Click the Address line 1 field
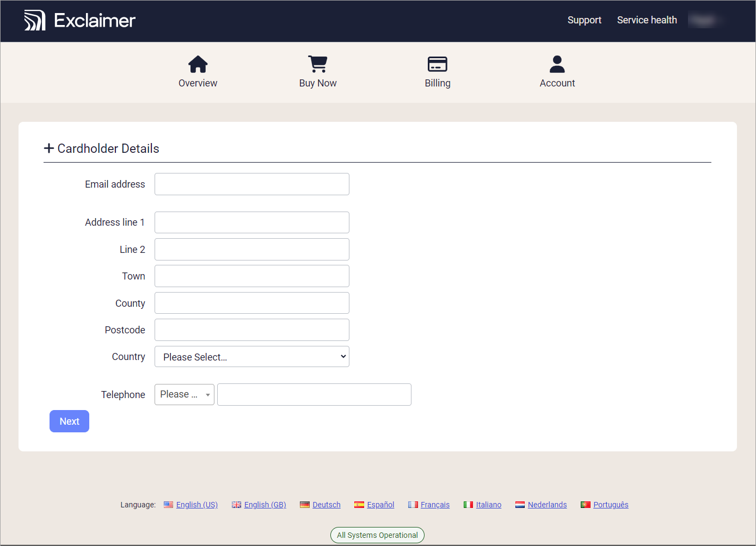This screenshot has width=756, height=546. click(x=251, y=222)
